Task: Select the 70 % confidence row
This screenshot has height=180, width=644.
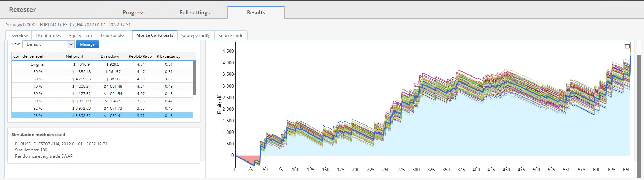Action: tap(102, 86)
